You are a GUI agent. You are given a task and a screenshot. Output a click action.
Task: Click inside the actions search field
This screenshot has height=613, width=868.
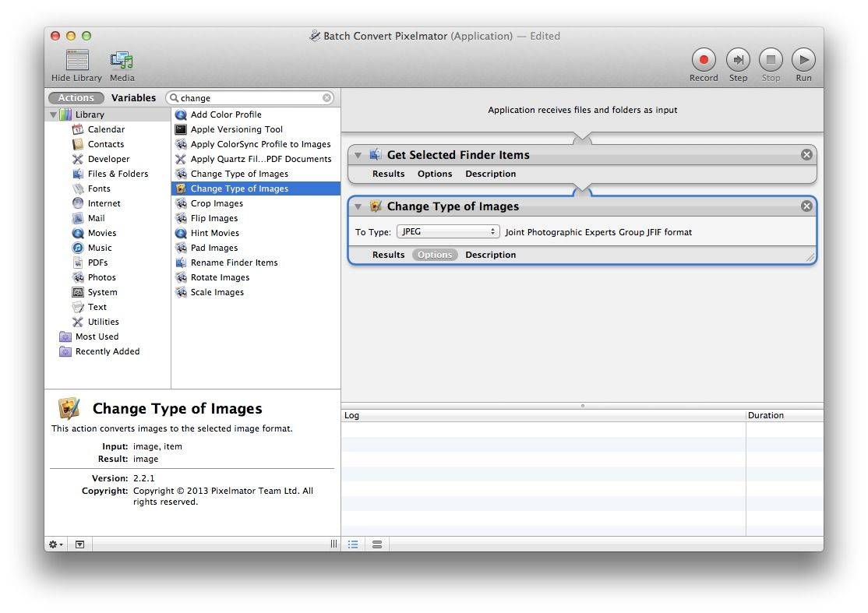pos(249,98)
